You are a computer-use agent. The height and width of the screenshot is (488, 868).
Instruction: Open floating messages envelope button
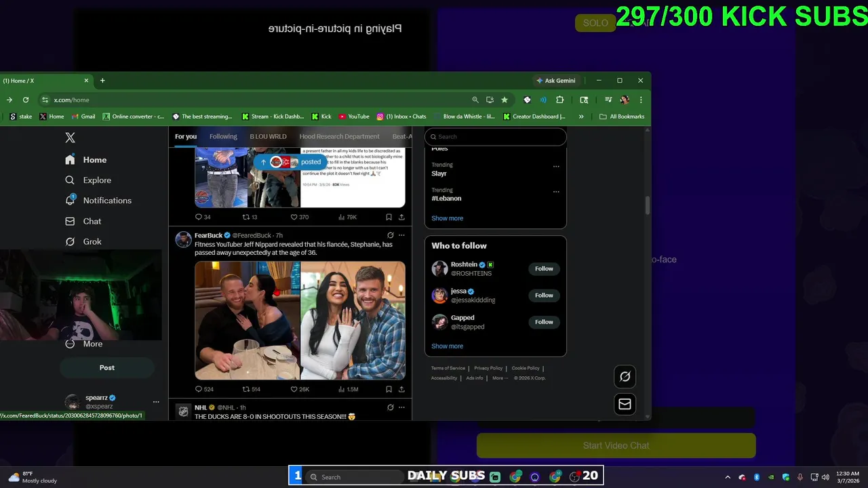point(625,405)
